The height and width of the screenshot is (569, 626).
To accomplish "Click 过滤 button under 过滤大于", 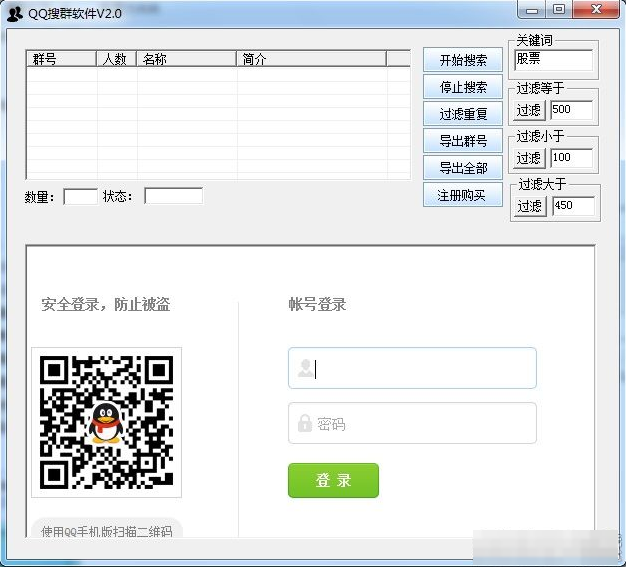I will coord(529,206).
